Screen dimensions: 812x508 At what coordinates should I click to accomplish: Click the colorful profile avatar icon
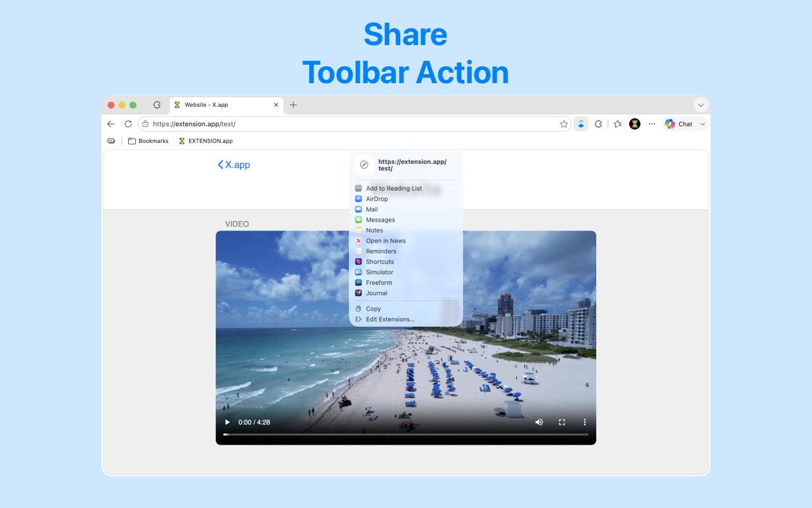point(634,124)
